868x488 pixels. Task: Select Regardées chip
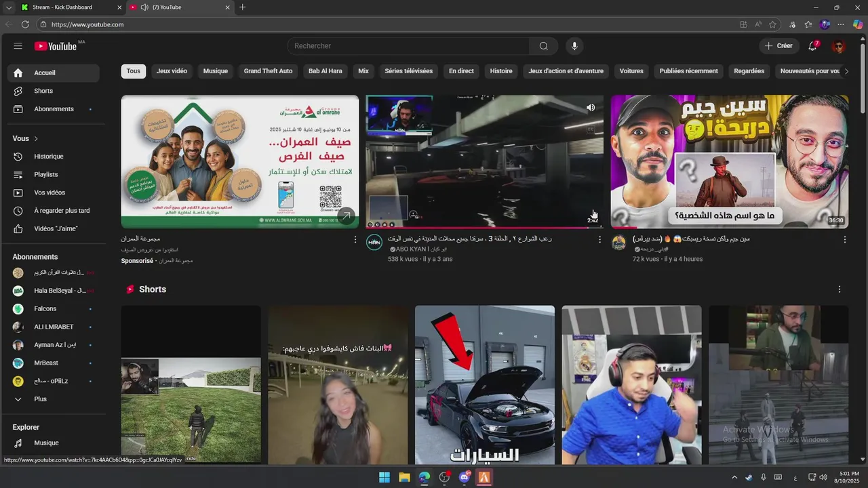point(749,71)
